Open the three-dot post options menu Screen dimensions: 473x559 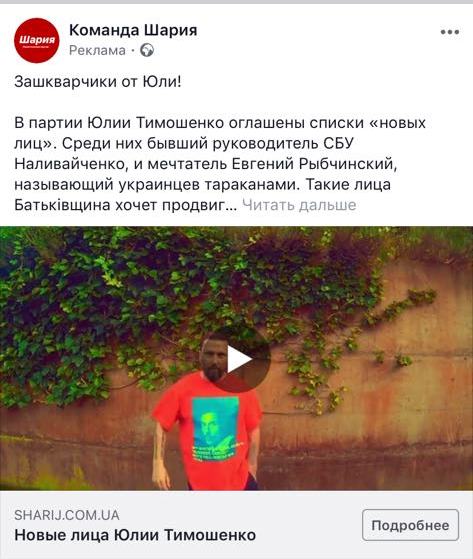[449, 32]
